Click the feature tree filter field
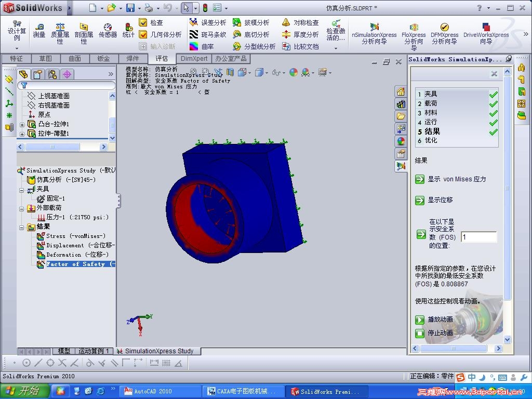 pos(66,85)
